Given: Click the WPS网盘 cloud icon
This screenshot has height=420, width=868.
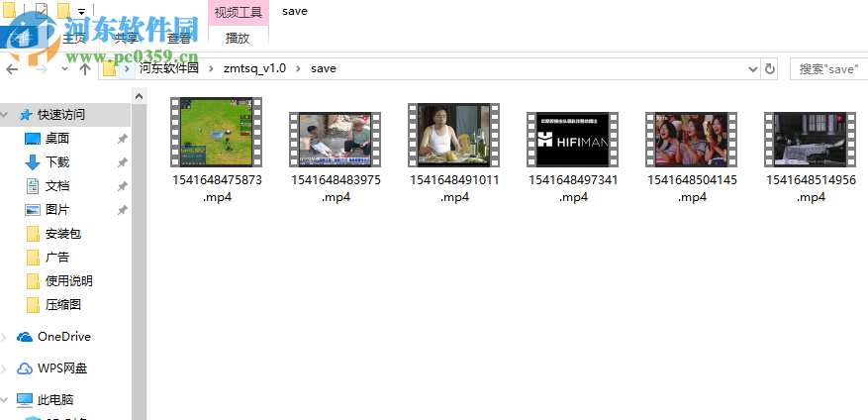Looking at the screenshot, I should click(x=25, y=368).
